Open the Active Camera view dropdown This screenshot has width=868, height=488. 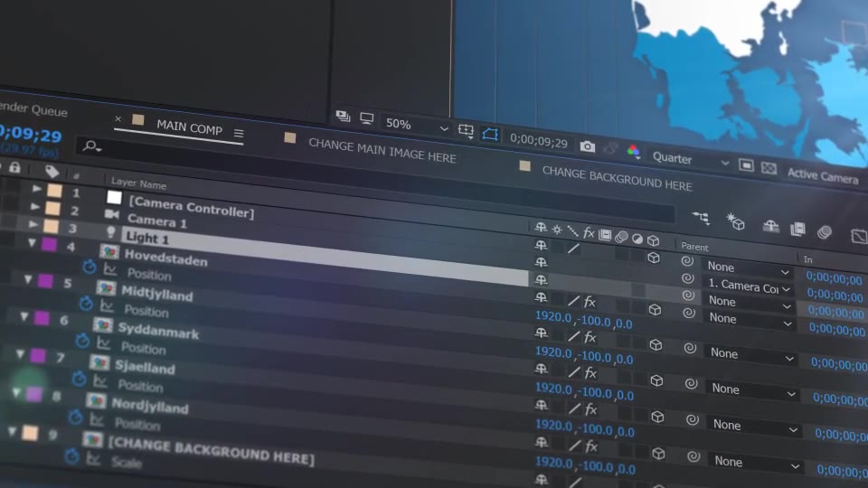pos(823,175)
